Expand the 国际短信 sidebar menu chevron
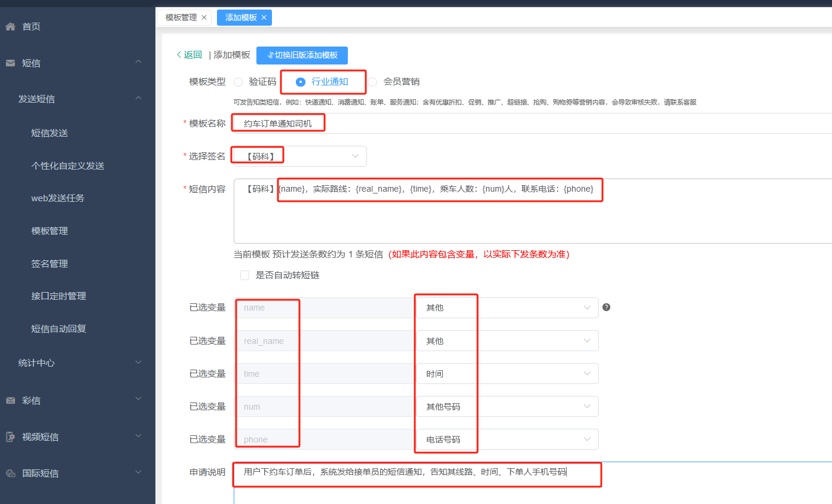The width and height of the screenshot is (832, 504). coord(139,472)
